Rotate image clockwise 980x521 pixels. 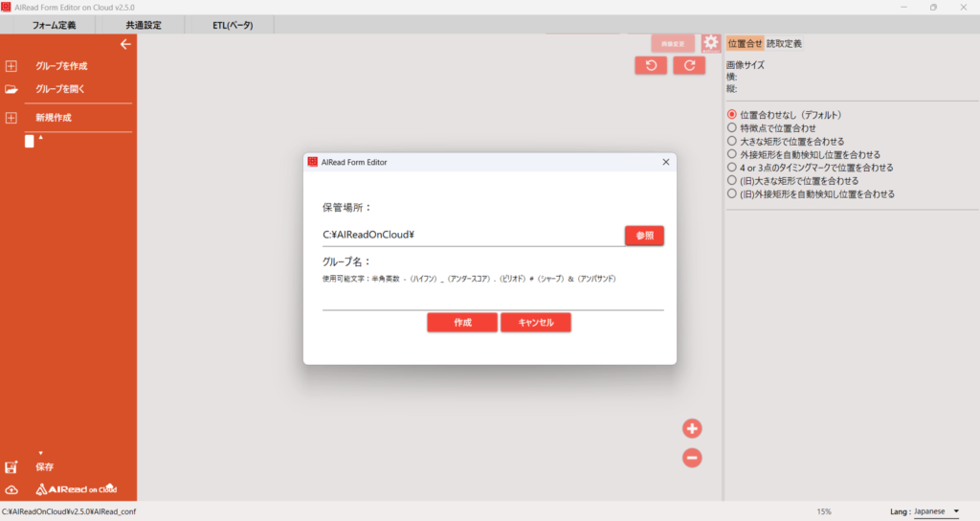click(x=689, y=65)
